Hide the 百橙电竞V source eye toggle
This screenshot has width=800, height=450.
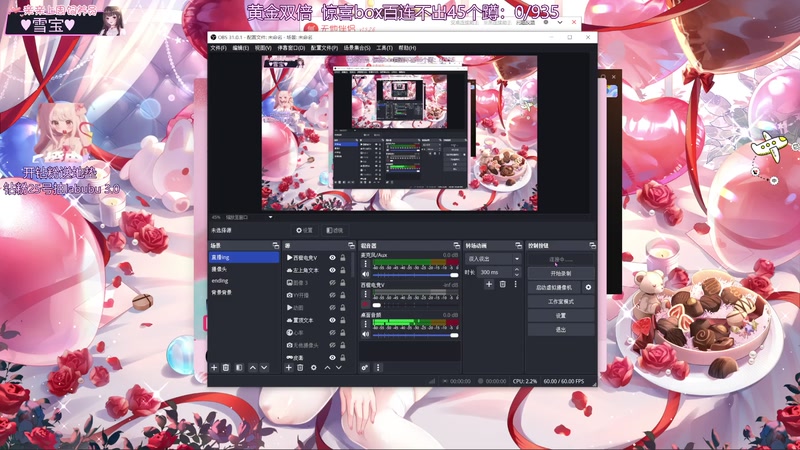[x=332, y=258]
